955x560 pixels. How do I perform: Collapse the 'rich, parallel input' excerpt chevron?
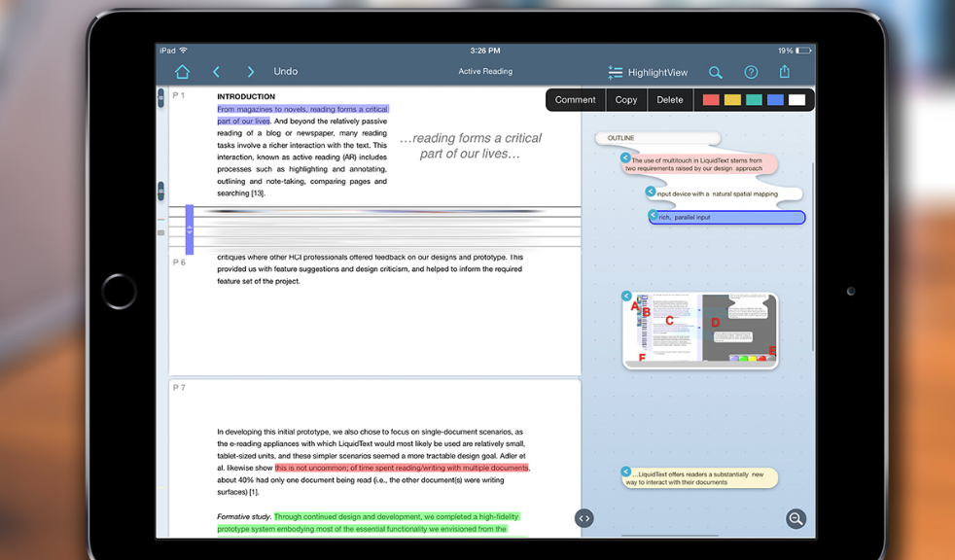[654, 215]
